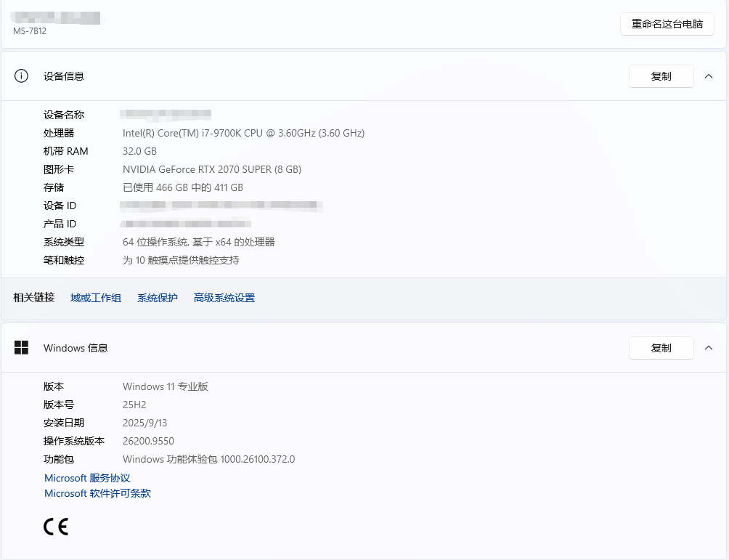Click the 系统类型 label
Viewport: 729px width, 560px height.
(x=64, y=242)
